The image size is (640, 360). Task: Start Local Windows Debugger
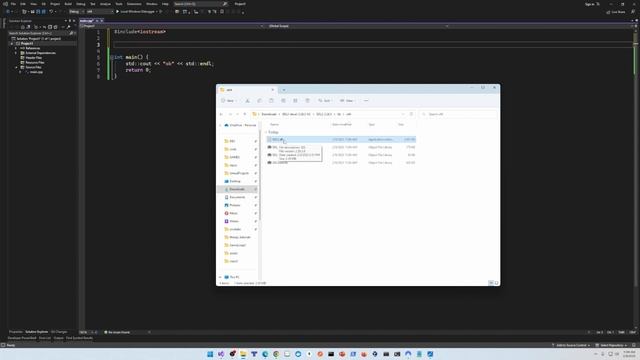[137, 12]
